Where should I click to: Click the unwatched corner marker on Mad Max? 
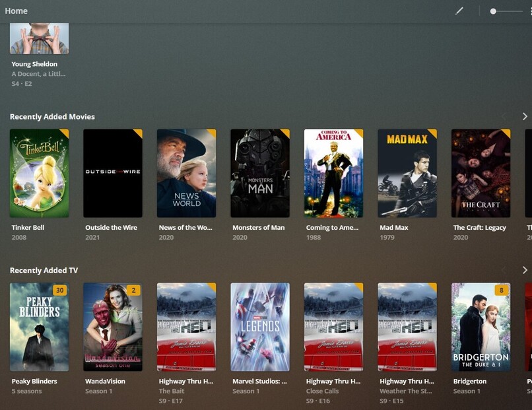point(433,132)
